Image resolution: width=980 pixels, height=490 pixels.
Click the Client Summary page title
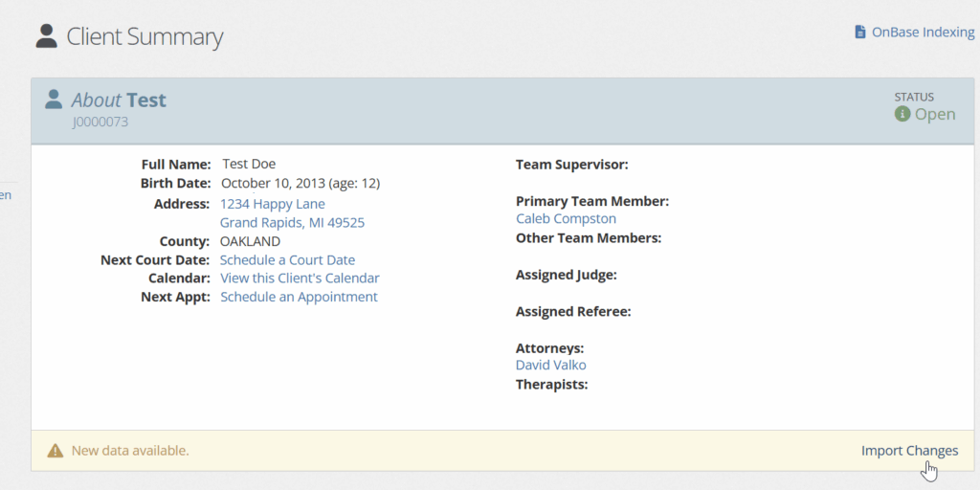(145, 37)
